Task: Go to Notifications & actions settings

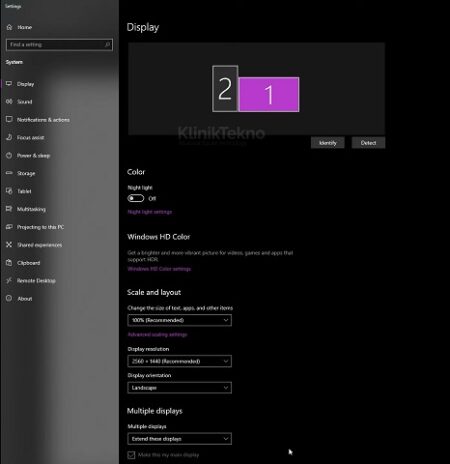Action: coord(59,120)
